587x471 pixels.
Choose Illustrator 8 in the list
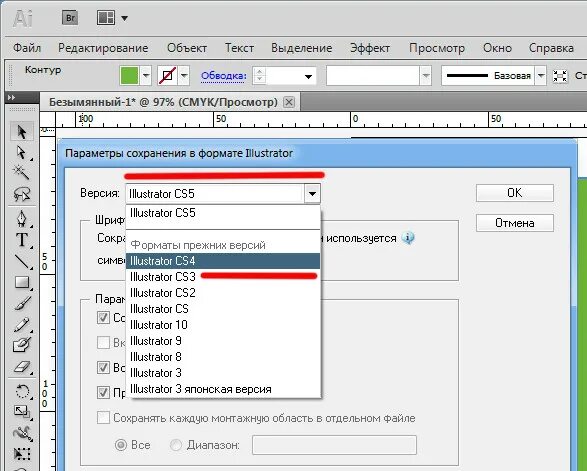point(223,357)
